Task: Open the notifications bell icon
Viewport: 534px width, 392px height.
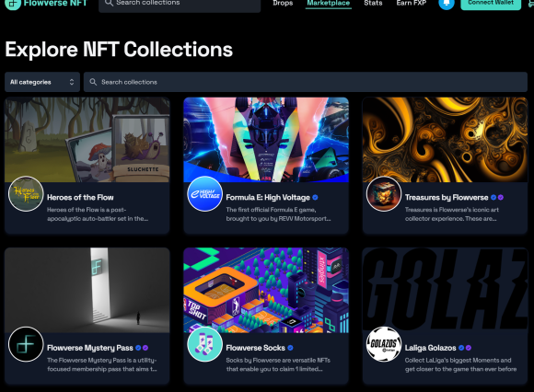Action: 447,4
